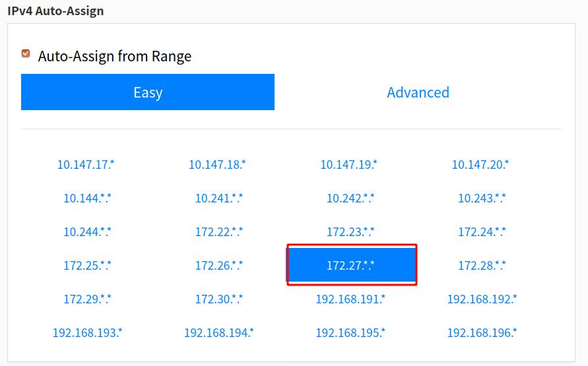Choose the 10.242.*.* range
588x366 pixels.
(x=350, y=198)
